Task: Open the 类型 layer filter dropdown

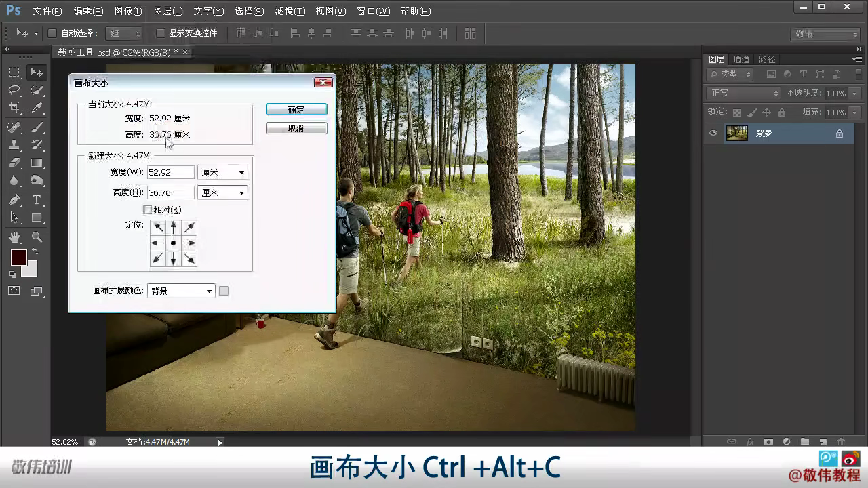Action: coord(730,75)
